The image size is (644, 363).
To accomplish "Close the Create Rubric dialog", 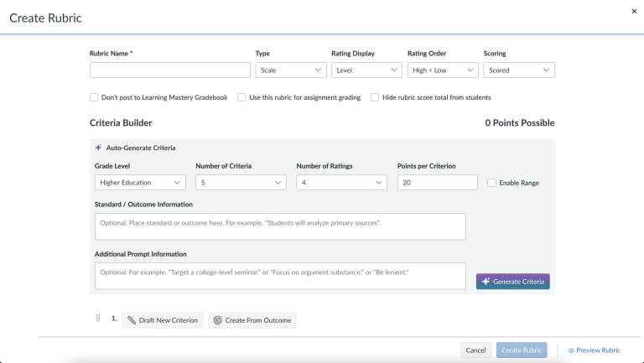I will coord(634,12).
